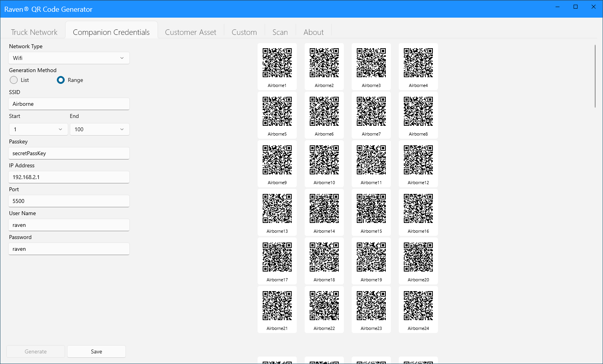Select the Airborne9 QR code
603x364 pixels.
(x=277, y=164)
